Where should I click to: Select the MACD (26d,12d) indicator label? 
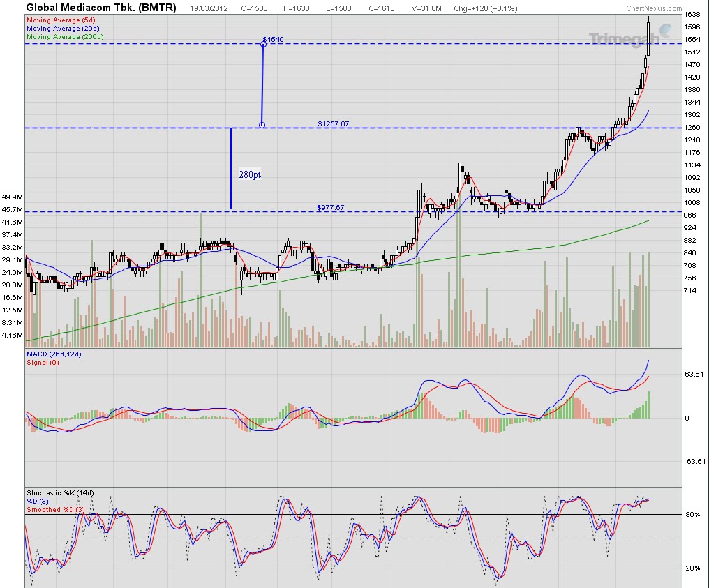tap(54, 354)
